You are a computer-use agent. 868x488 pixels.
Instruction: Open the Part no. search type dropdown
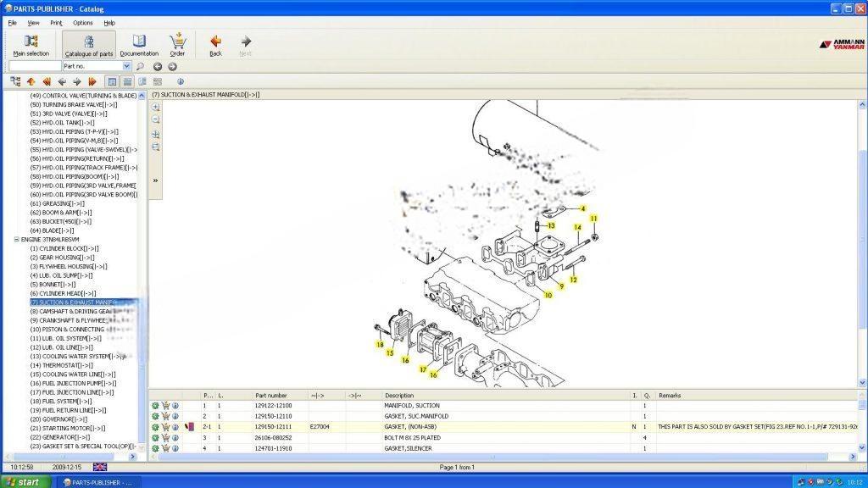pos(127,66)
